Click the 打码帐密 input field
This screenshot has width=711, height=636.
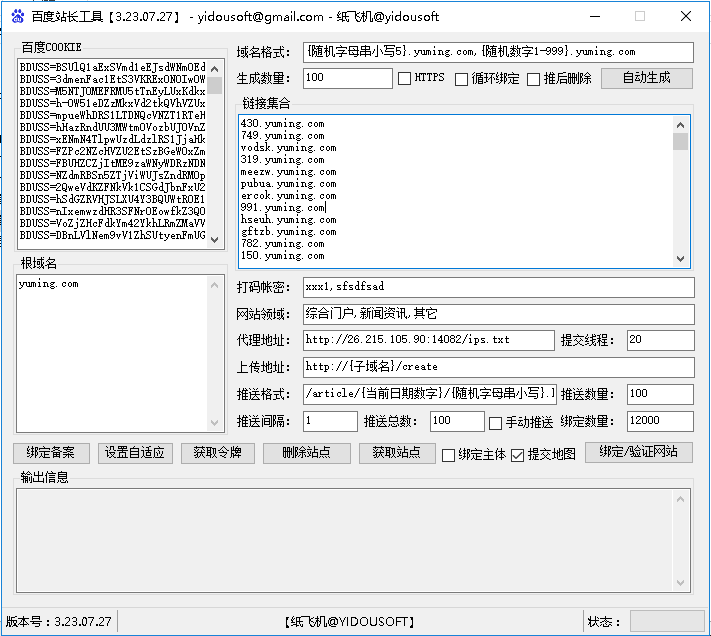499,287
